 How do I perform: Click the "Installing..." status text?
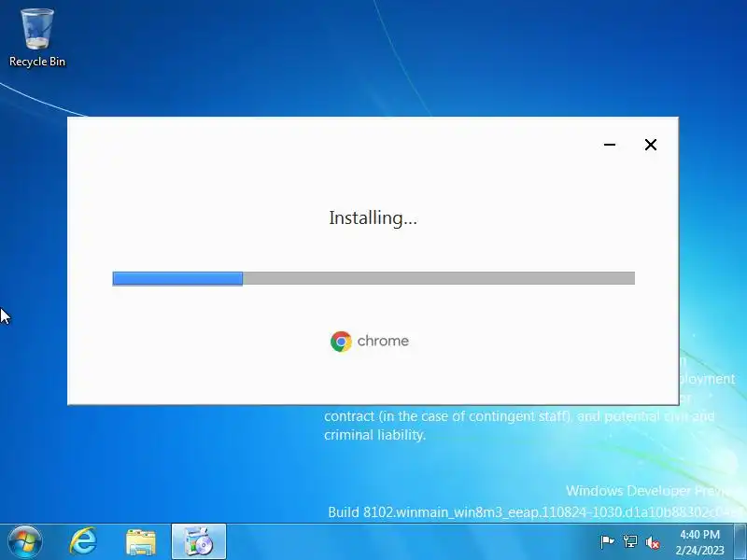point(373,218)
